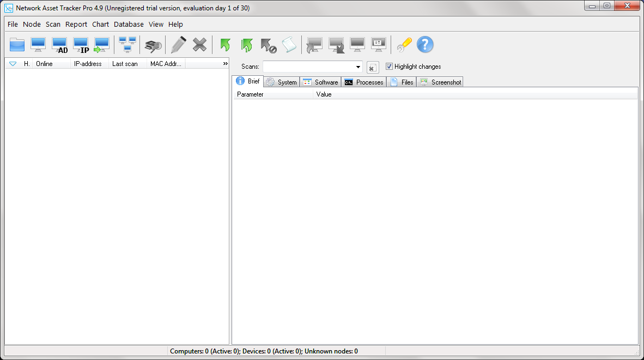Image resolution: width=644 pixels, height=360 pixels.
Task: Click the clear scan button beside Scans dropdown
Action: (x=373, y=67)
